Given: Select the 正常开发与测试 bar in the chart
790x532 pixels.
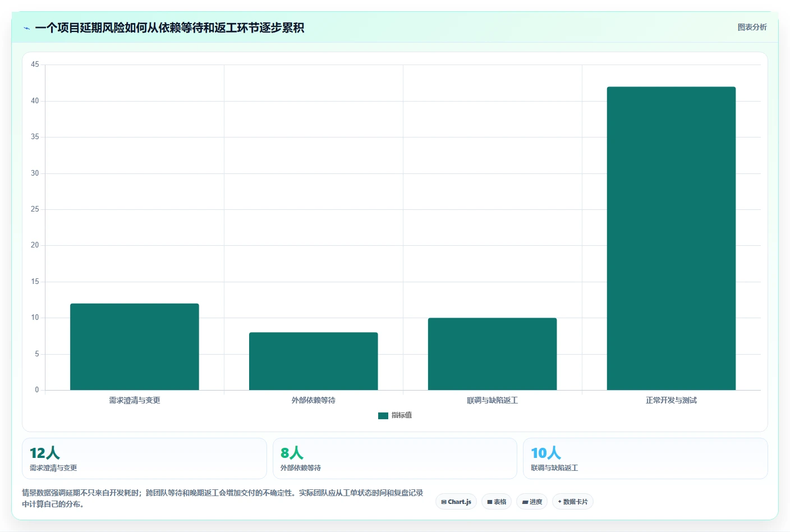Looking at the screenshot, I should (671, 239).
